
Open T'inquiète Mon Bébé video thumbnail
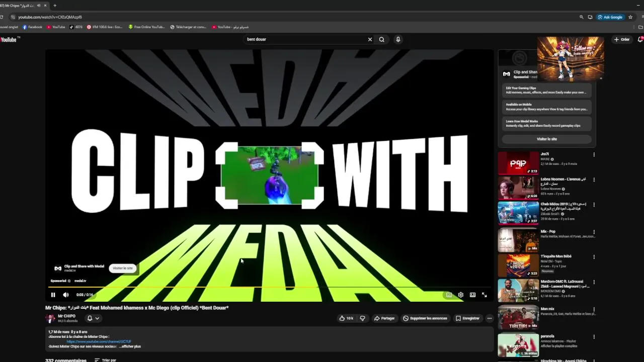click(518, 266)
